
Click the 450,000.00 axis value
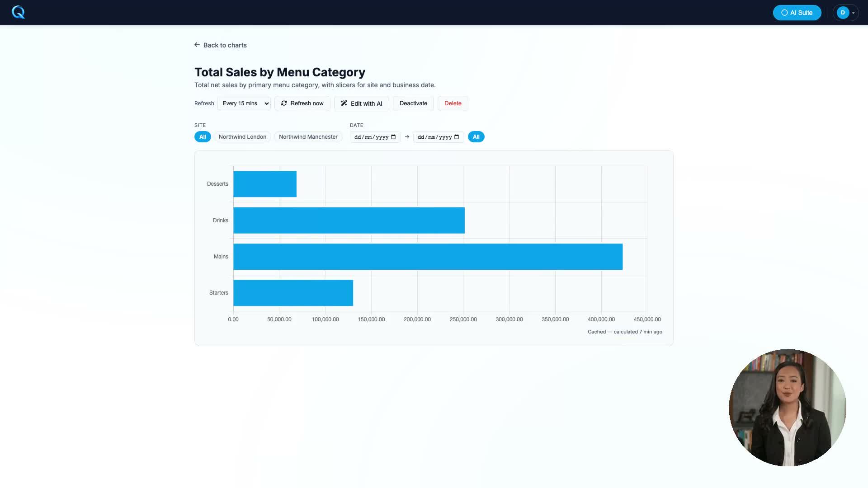pyautogui.click(x=647, y=319)
